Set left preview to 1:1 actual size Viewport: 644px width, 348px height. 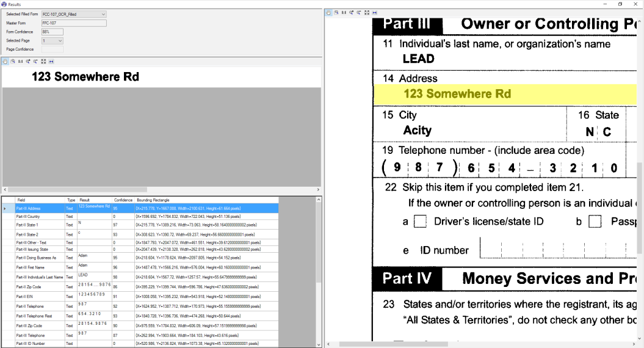[21, 62]
